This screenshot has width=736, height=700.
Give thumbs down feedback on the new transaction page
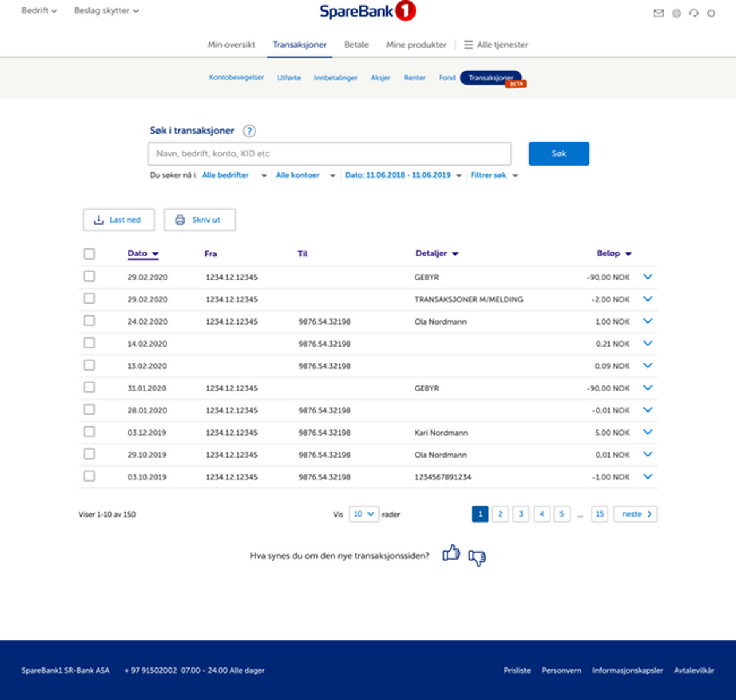476,558
